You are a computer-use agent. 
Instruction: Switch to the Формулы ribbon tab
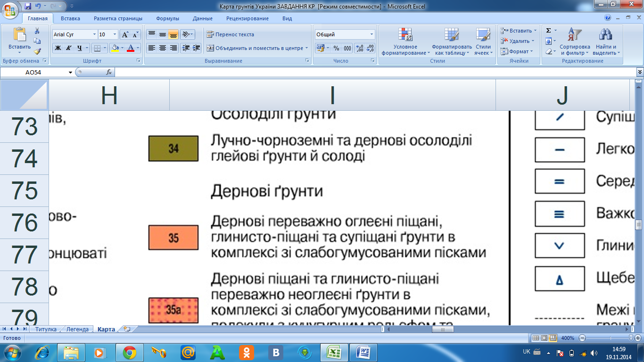coord(167,18)
